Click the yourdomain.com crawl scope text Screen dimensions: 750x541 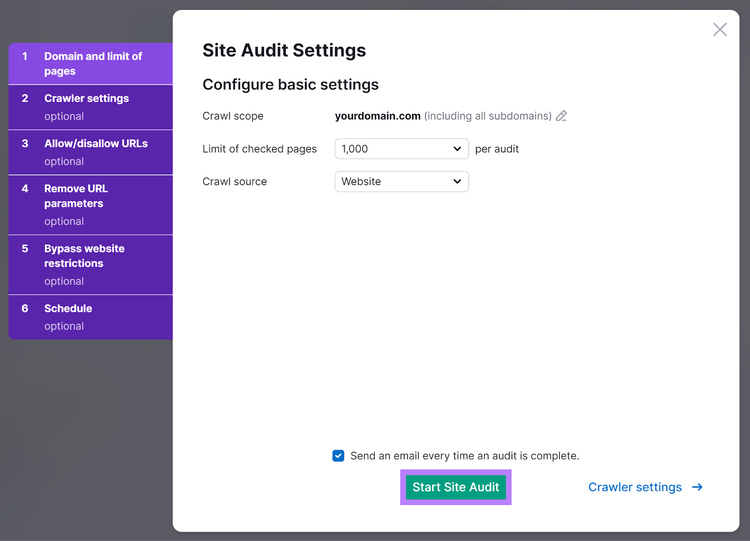pos(377,116)
